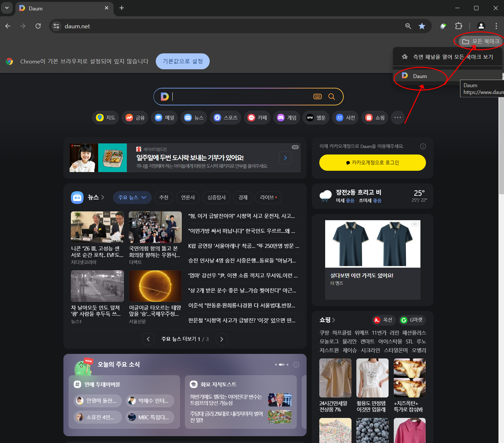Image resolution: width=504 pixels, height=443 pixels.
Task: Open the 사전 dictionary service
Action: [345, 117]
